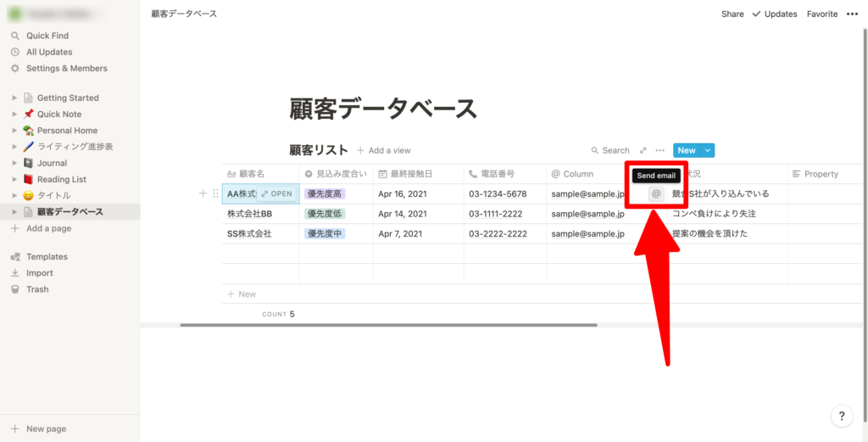
Task: Open the 顧客データベース page in sidebar
Action: pos(70,212)
